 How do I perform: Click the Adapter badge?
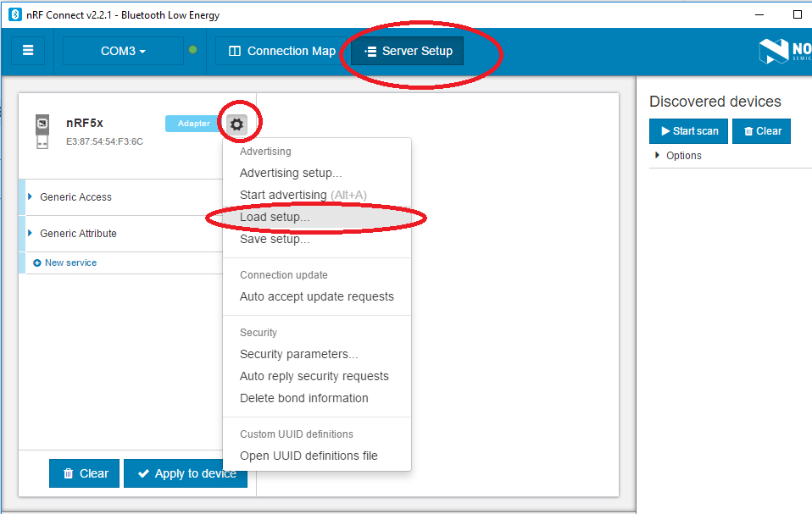[194, 124]
